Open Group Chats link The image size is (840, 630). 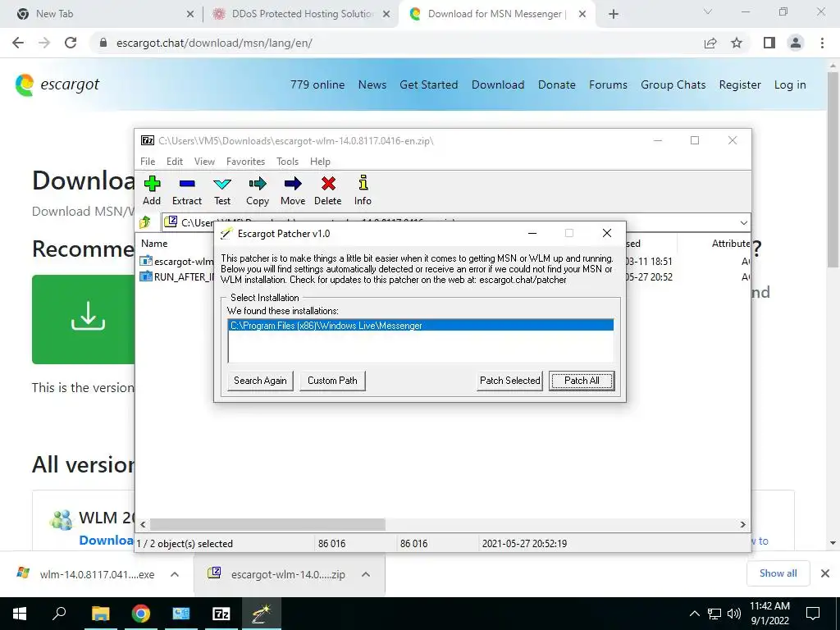click(673, 84)
